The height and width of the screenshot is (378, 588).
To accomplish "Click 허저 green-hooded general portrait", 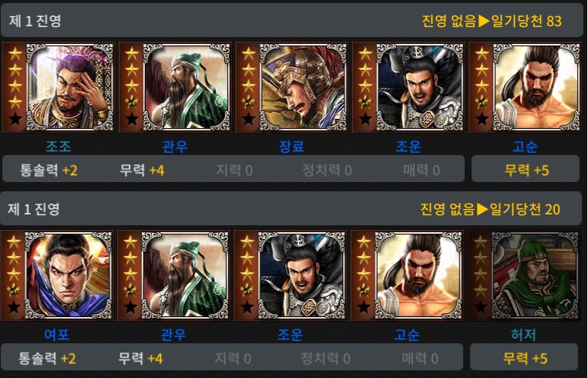I will pos(535,275).
